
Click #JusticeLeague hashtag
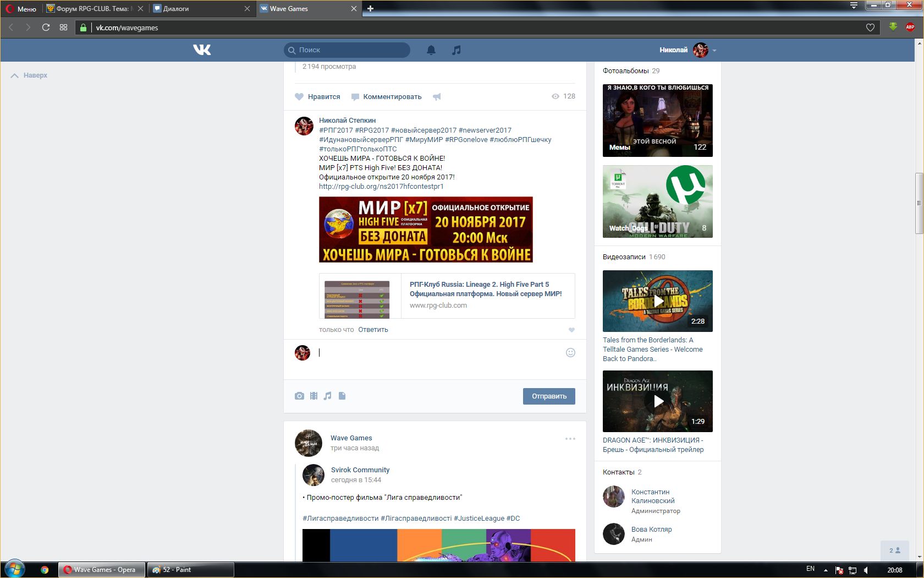(479, 519)
